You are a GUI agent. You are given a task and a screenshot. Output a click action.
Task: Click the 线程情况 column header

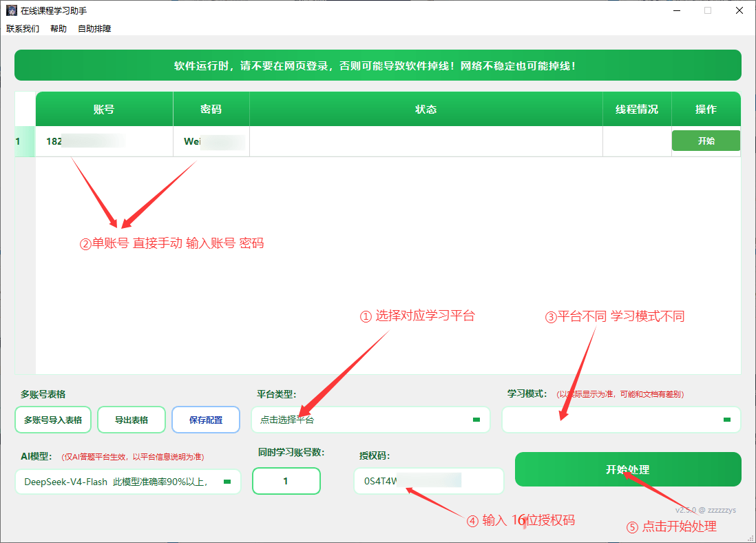[637, 109]
